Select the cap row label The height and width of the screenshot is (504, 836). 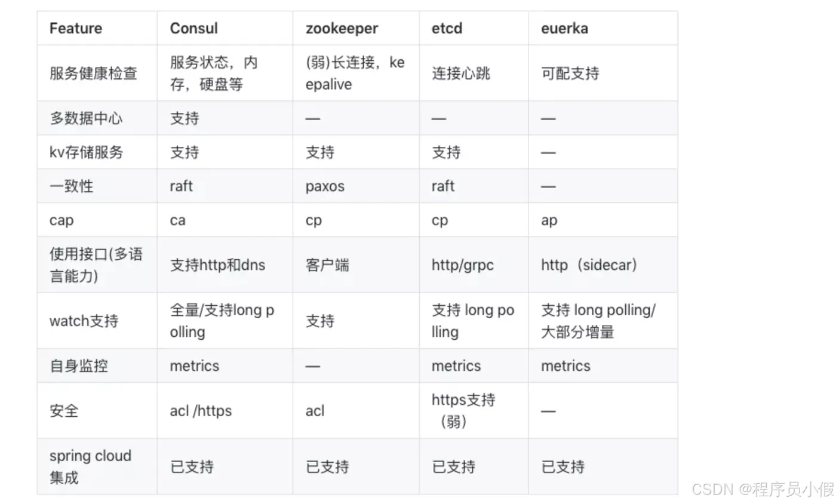coord(62,220)
